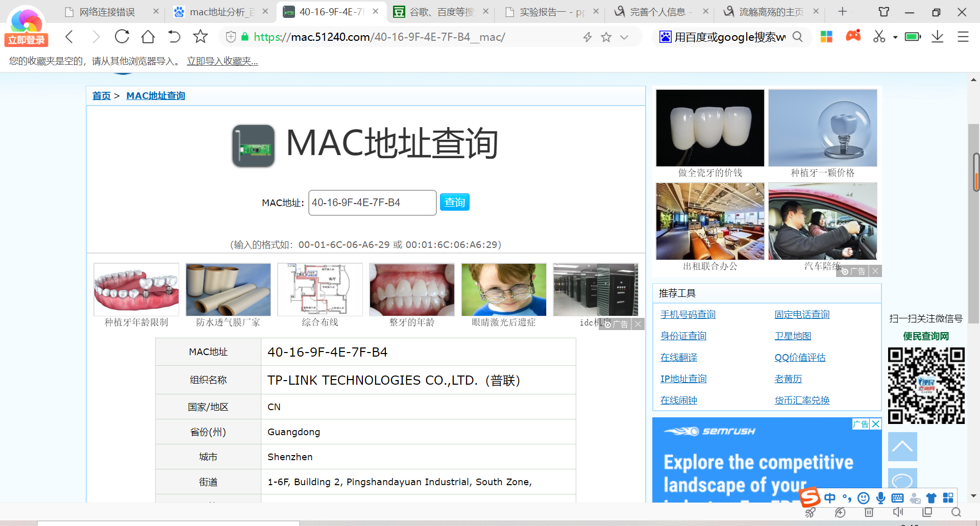Click the lightning speed mode icon
Viewport: 980px width, 526px height.
click(x=587, y=37)
